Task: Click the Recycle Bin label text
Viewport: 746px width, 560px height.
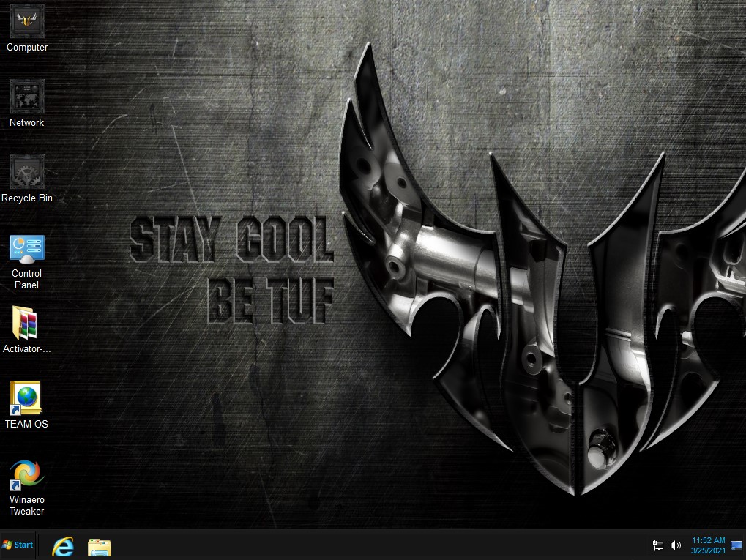Action: coord(27,198)
